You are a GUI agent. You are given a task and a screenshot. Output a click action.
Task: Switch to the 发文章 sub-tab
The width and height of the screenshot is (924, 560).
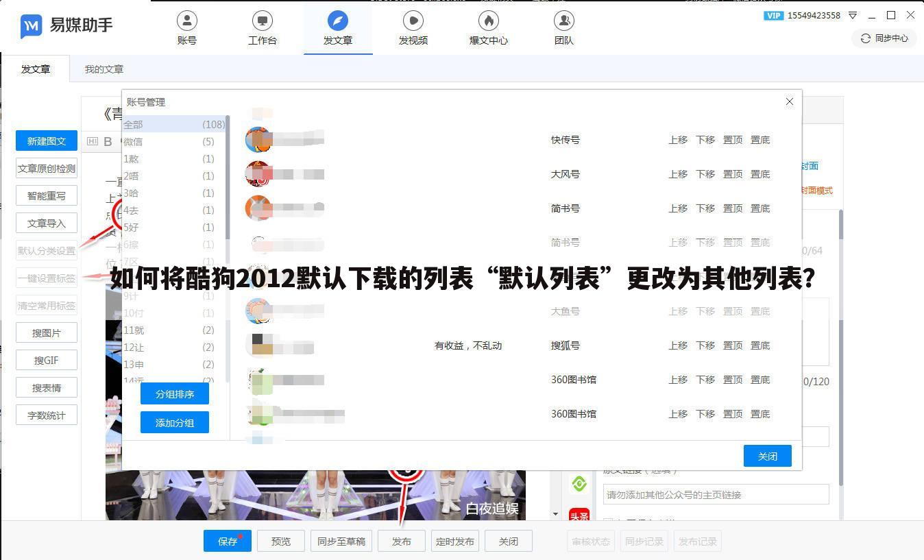pyautogui.click(x=36, y=69)
